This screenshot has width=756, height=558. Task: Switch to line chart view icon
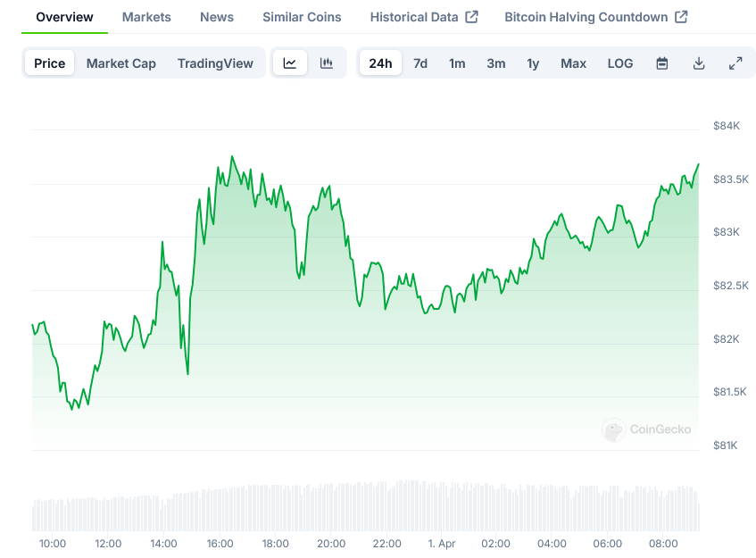290,63
